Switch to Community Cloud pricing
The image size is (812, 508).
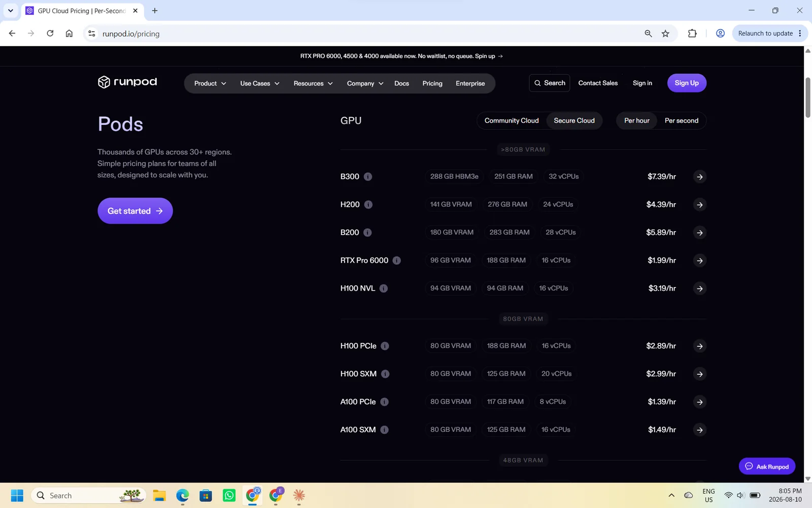pyautogui.click(x=512, y=121)
